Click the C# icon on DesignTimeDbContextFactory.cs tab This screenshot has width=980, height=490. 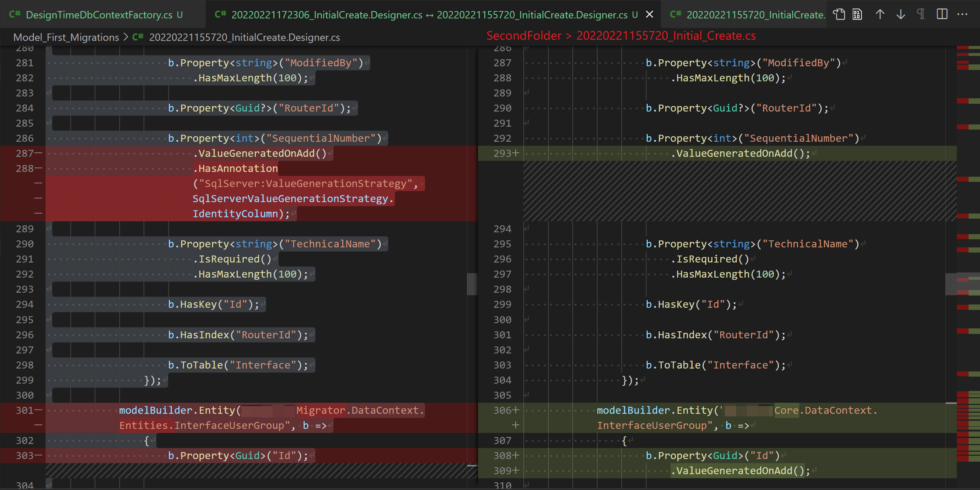pyautogui.click(x=14, y=14)
